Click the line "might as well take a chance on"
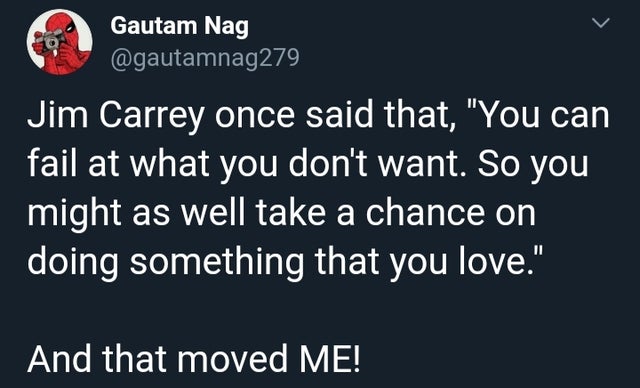Screen dimensions: 640x388 click(x=281, y=213)
